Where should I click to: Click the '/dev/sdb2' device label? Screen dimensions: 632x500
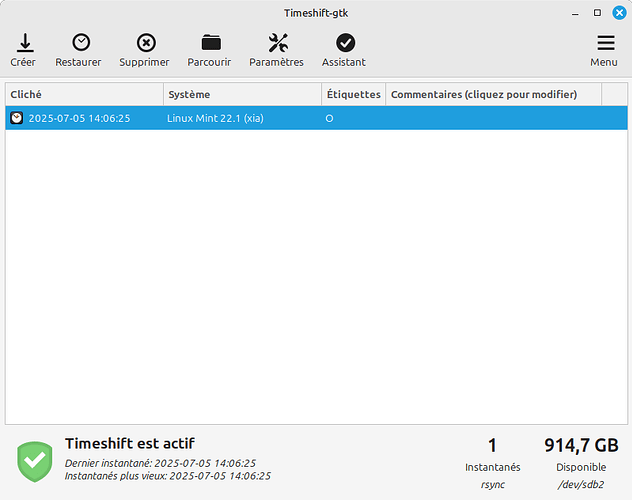coord(581,485)
